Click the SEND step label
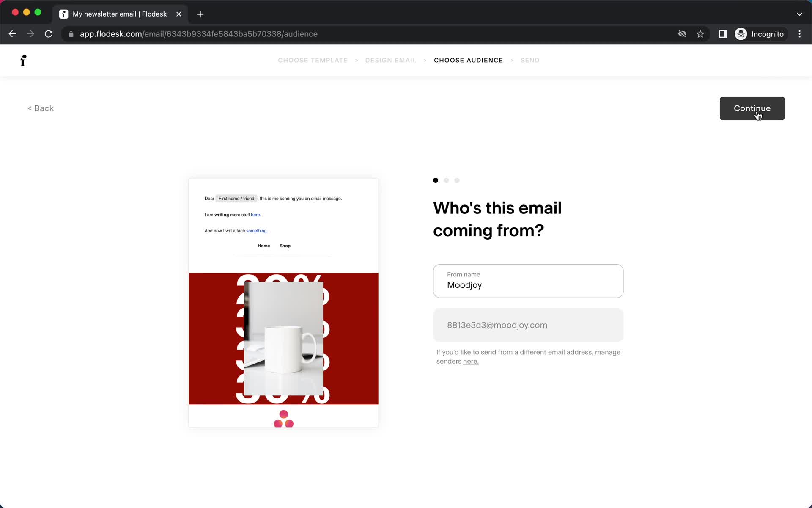812x508 pixels. coord(529,60)
